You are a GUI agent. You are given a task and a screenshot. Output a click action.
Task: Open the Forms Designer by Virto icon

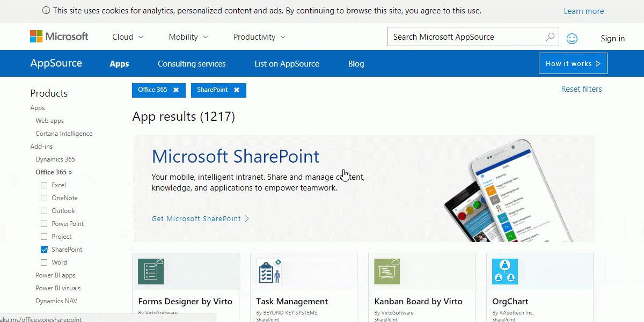[151, 272]
